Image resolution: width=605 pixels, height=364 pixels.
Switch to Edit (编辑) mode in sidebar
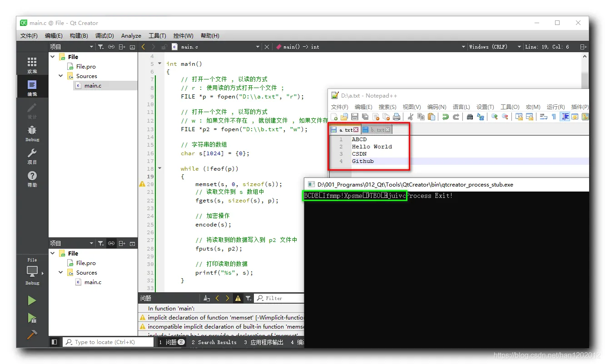pos(32,88)
